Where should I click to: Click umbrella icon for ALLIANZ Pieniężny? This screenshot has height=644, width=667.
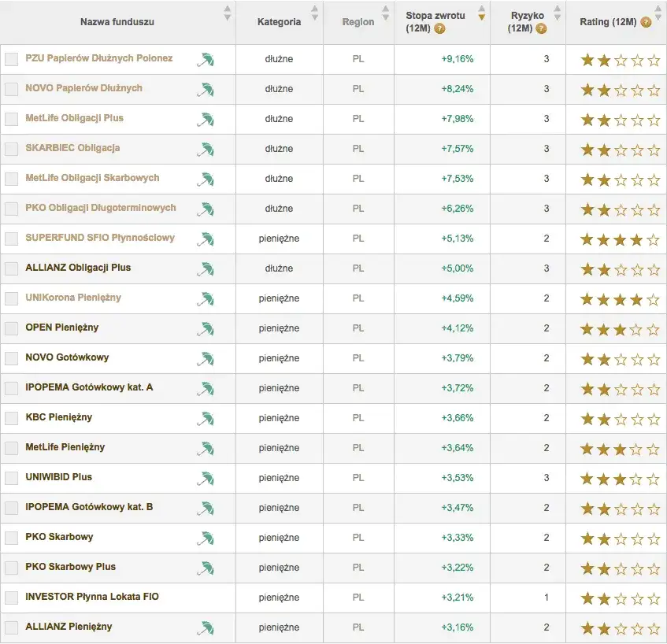(x=206, y=628)
